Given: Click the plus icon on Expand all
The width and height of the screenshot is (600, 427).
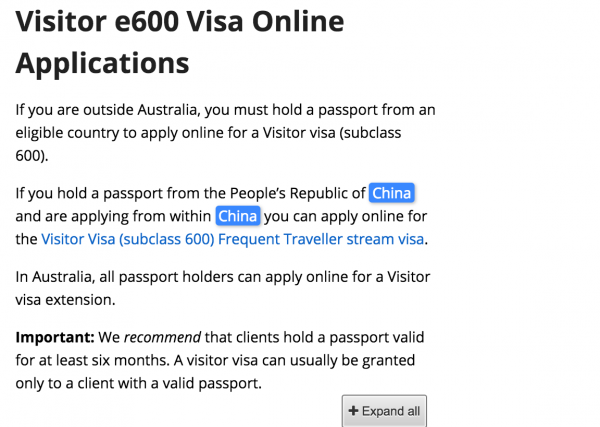Looking at the screenshot, I should coord(353,411).
